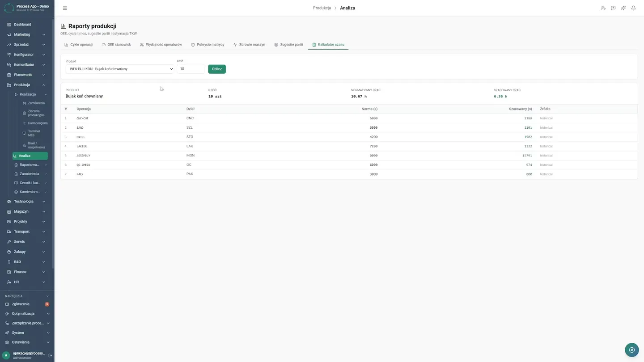
Task: Expand the Optymalizacja menu chevron
Action: click(48, 314)
